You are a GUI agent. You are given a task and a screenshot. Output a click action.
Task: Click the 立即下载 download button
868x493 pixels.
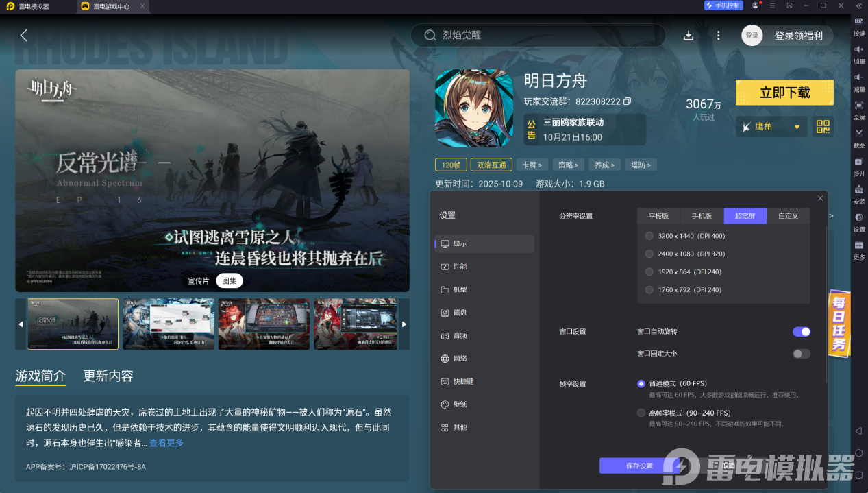[784, 92]
